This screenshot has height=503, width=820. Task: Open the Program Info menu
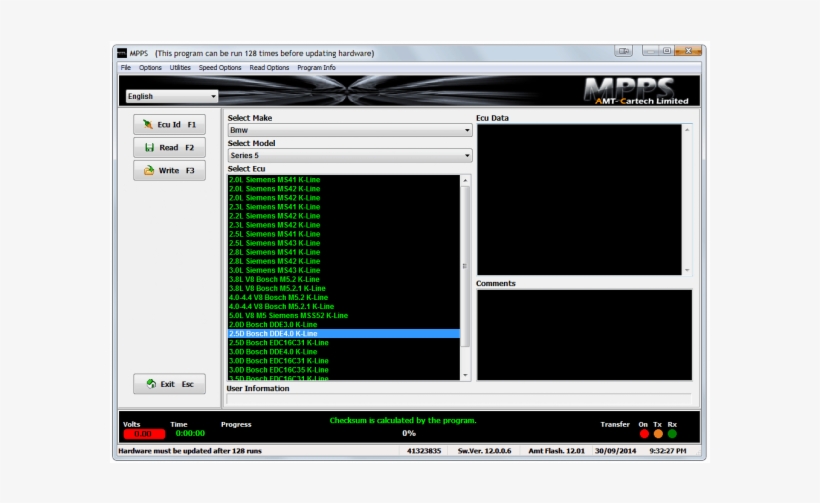(316, 68)
